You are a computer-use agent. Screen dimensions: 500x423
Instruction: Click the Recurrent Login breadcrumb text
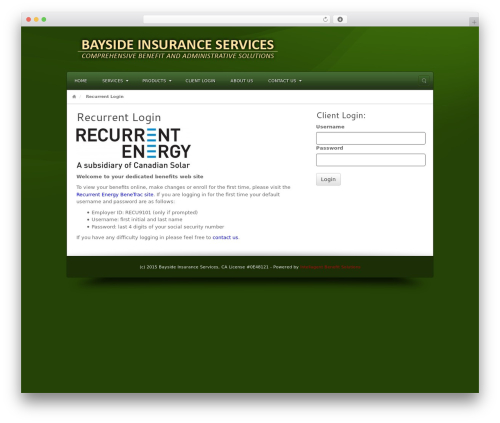click(105, 97)
